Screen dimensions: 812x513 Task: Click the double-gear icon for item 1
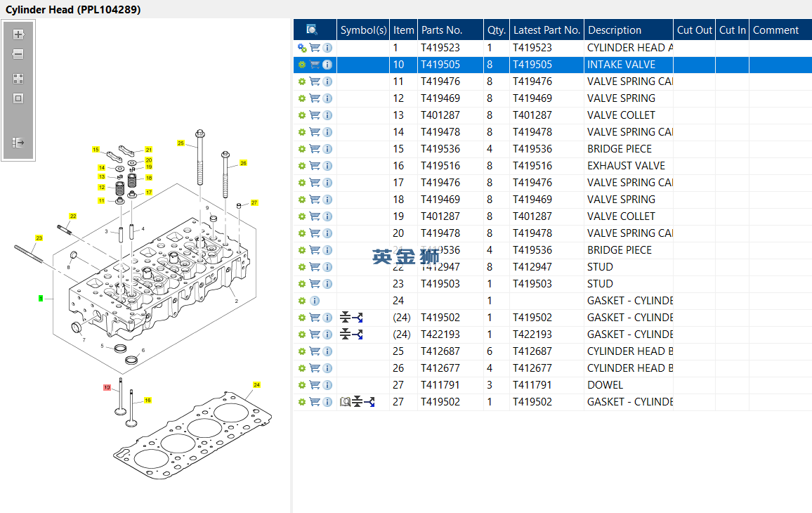click(x=302, y=48)
